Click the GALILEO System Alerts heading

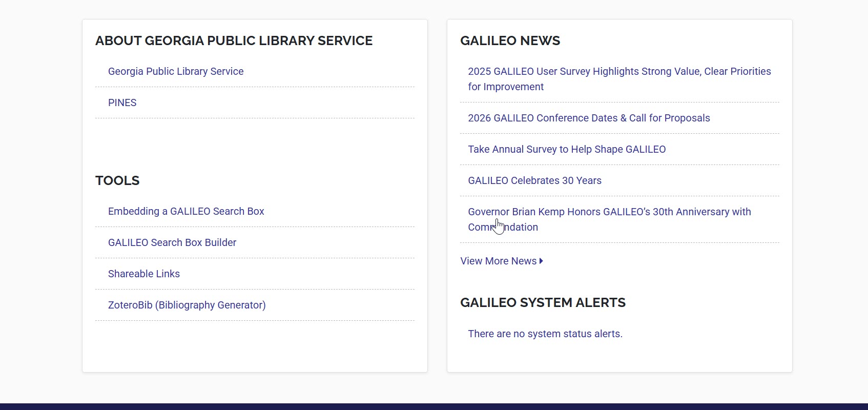click(x=543, y=303)
